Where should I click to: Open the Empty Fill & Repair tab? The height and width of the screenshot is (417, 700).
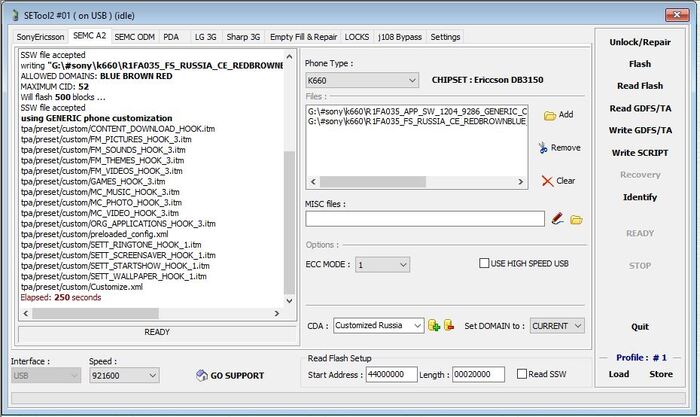tap(303, 37)
